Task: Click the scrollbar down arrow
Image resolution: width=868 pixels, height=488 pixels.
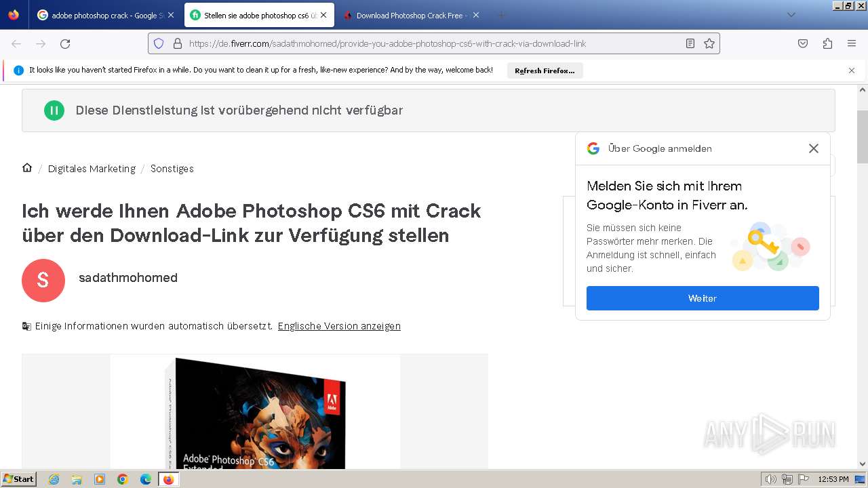Action: pos(863,464)
